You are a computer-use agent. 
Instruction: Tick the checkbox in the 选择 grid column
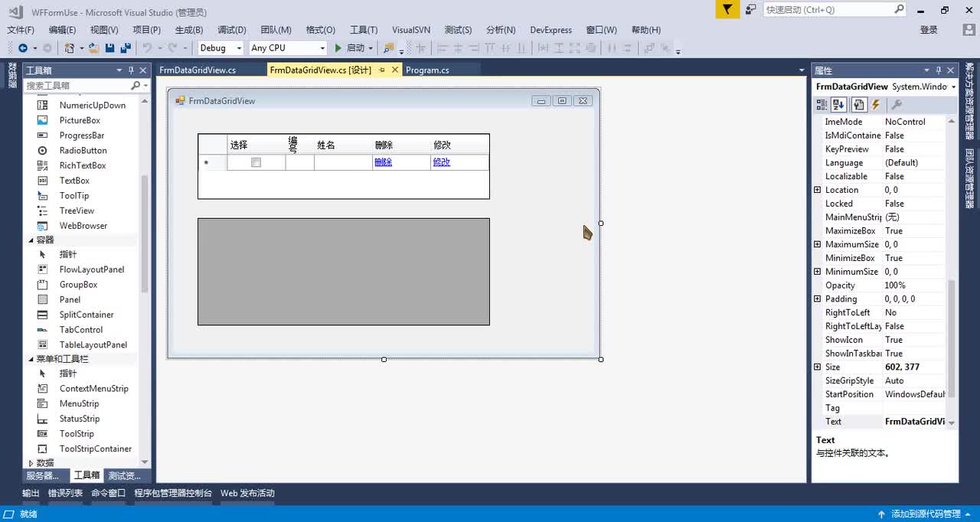tap(256, 162)
